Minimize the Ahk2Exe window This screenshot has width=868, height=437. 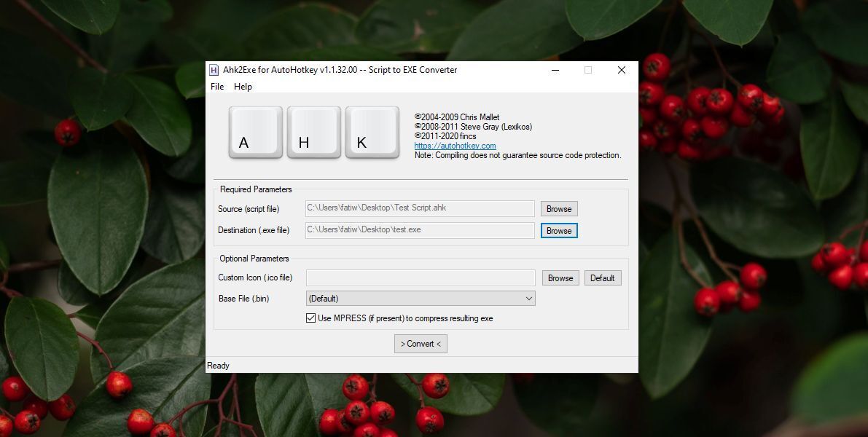(555, 70)
